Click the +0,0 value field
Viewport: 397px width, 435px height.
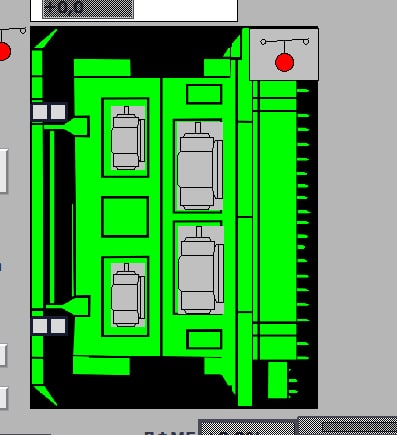[x=88, y=9]
